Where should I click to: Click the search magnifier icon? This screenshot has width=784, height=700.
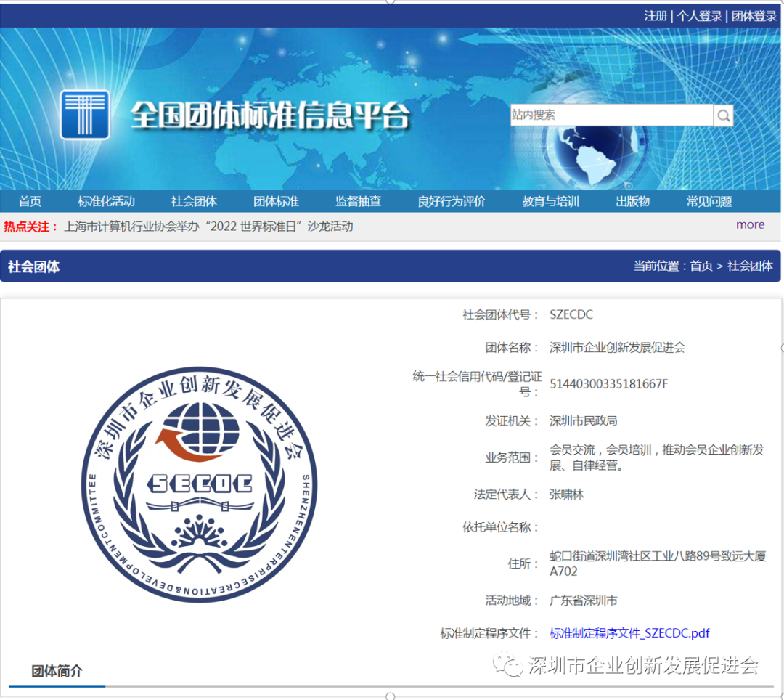click(723, 115)
